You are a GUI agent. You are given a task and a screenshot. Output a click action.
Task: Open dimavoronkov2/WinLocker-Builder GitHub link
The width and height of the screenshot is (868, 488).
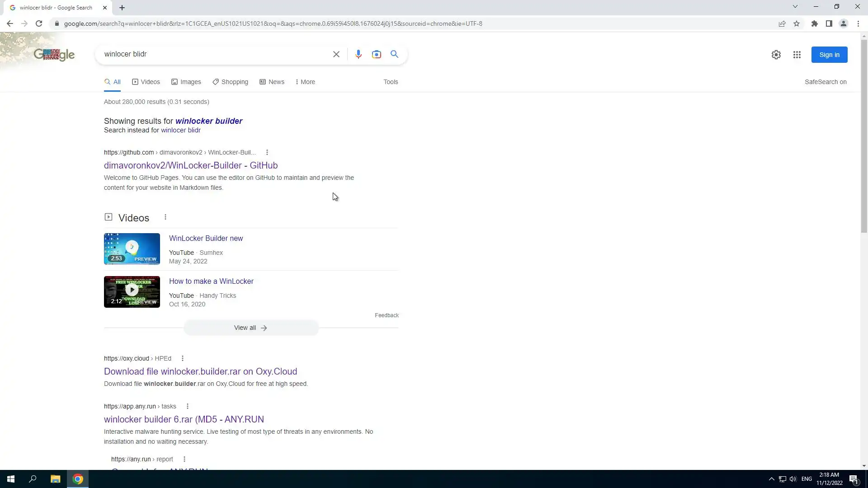tap(190, 165)
